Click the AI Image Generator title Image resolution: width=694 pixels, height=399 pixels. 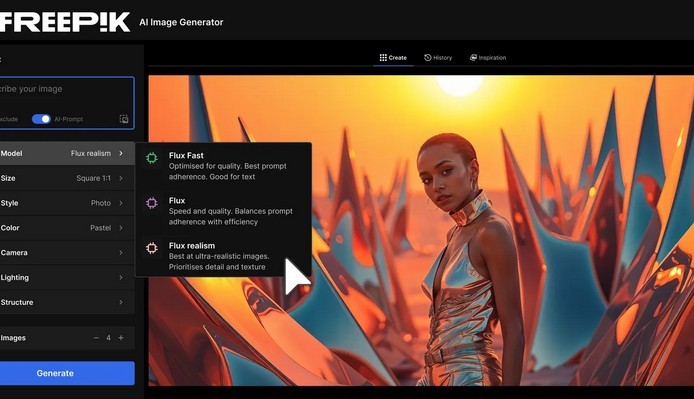pos(181,22)
